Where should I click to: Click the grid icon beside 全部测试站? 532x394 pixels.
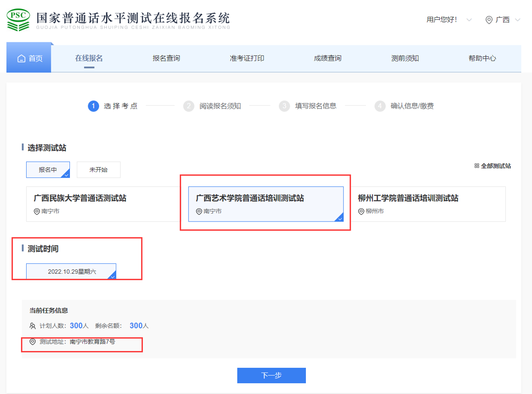(x=476, y=166)
